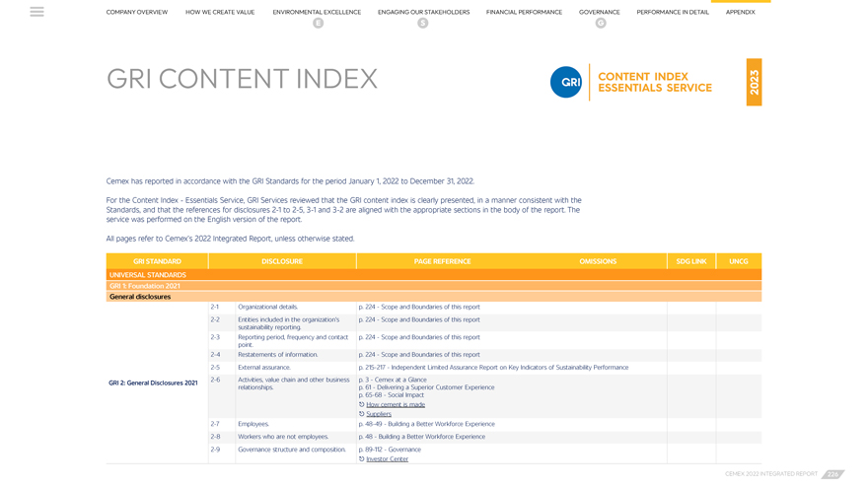Navigate to Engaging Our Stakeholders
Screen dimensions: 868x488
click(x=423, y=12)
